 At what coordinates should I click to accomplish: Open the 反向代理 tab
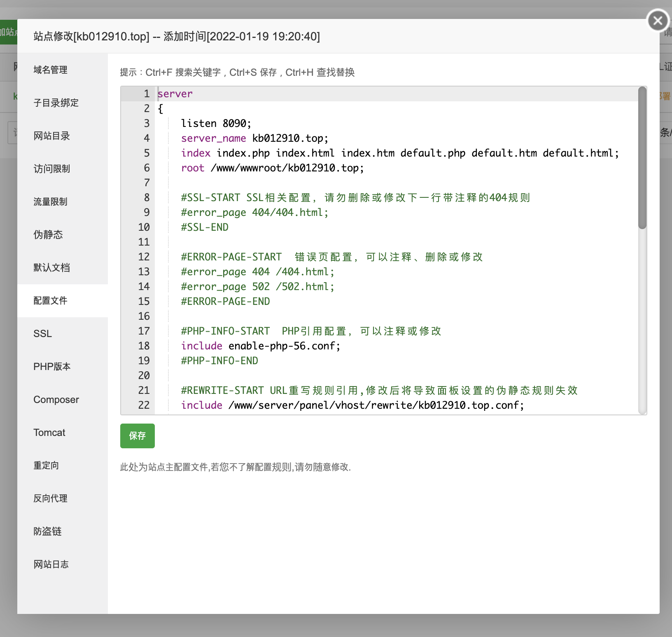pos(63,499)
